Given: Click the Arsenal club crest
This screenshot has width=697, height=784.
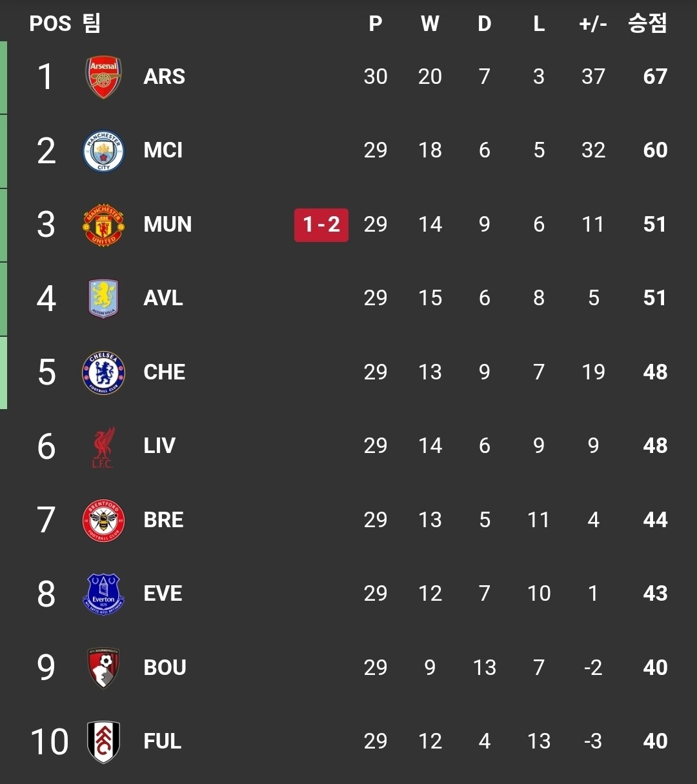Looking at the screenshot, I should click(x=103, y=77).
